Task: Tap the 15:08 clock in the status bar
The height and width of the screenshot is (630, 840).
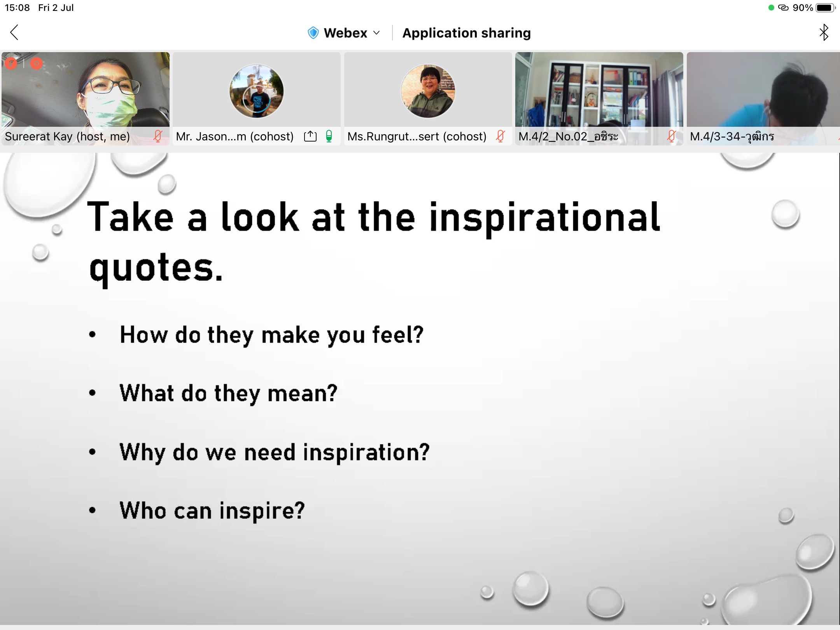Action: [17, 8]
